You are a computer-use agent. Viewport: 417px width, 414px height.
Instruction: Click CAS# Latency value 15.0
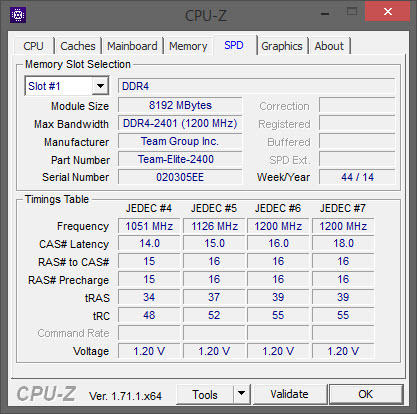214,243
